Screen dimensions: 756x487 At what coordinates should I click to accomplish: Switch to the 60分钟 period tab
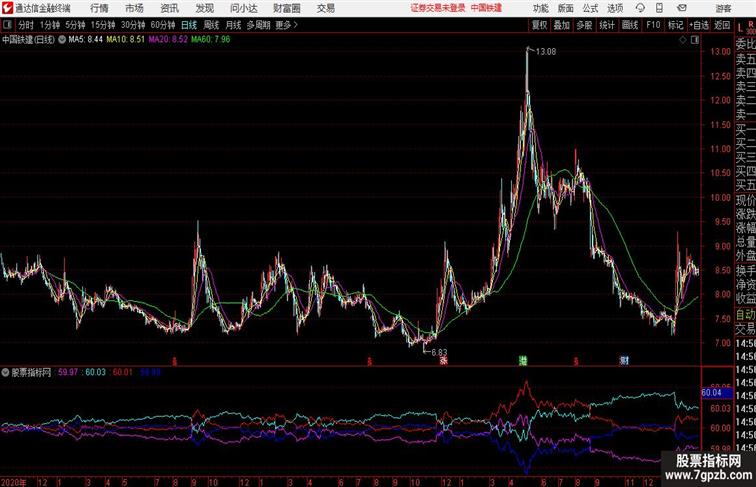[x=162, y=25]
